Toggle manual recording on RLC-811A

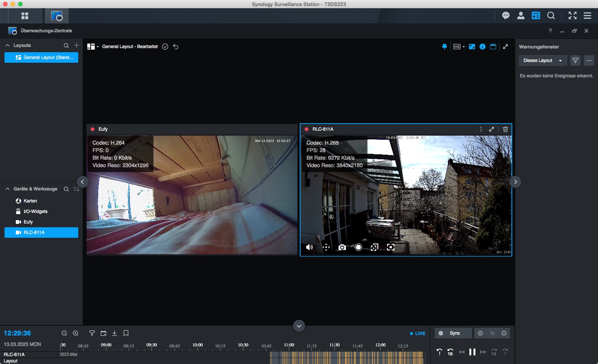click(x=358, y=247)
